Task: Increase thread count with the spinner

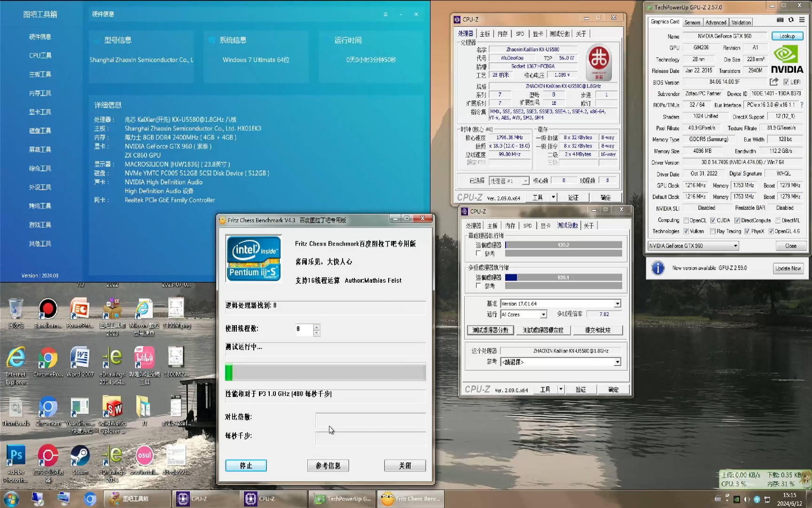Action: (x=317, y=327)
